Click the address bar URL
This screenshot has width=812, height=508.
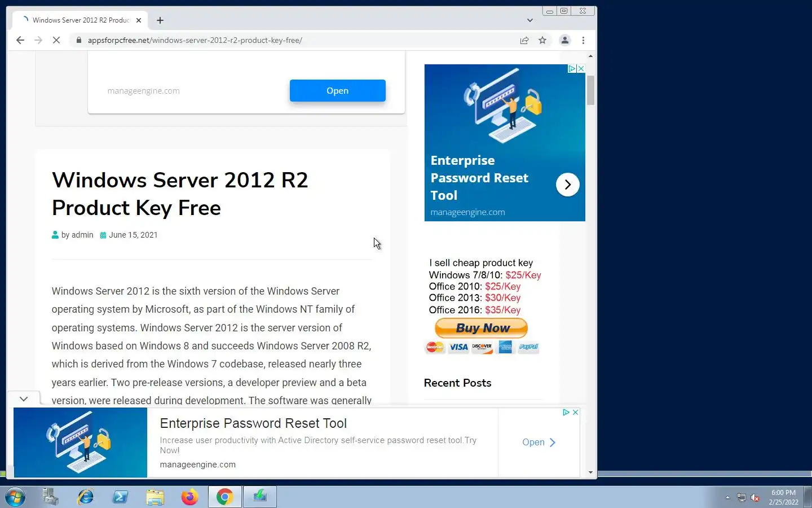[195, 40]
